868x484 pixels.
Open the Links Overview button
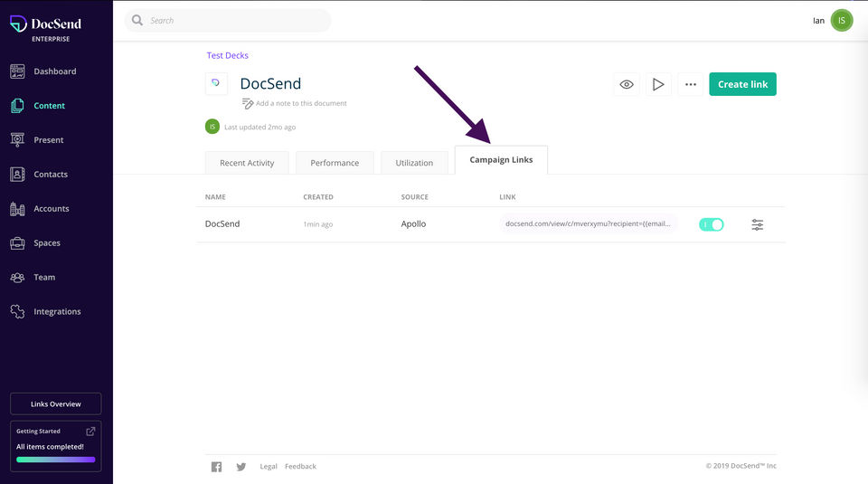click(x=55, y=403)
